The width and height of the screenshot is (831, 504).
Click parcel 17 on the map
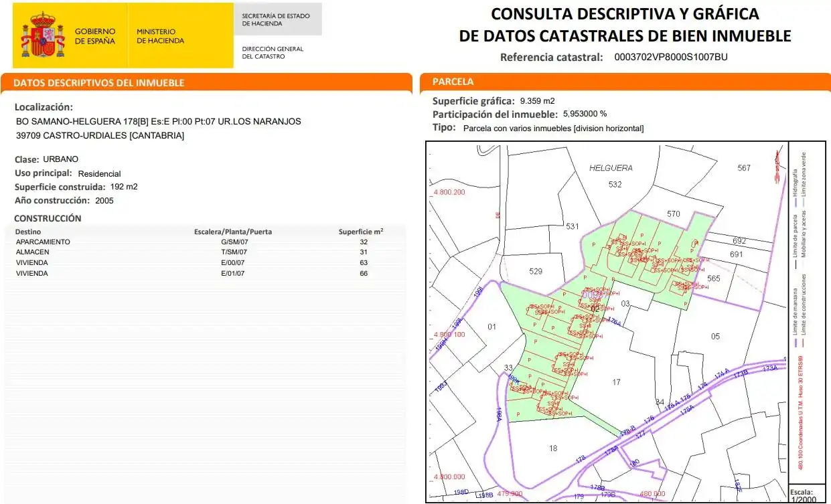(x=617, y=382)
